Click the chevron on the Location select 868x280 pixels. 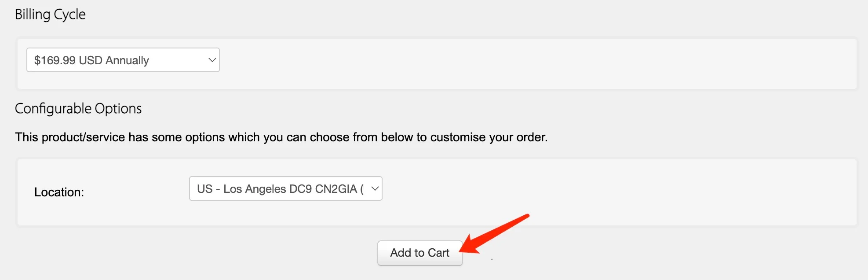pos(375,188)
